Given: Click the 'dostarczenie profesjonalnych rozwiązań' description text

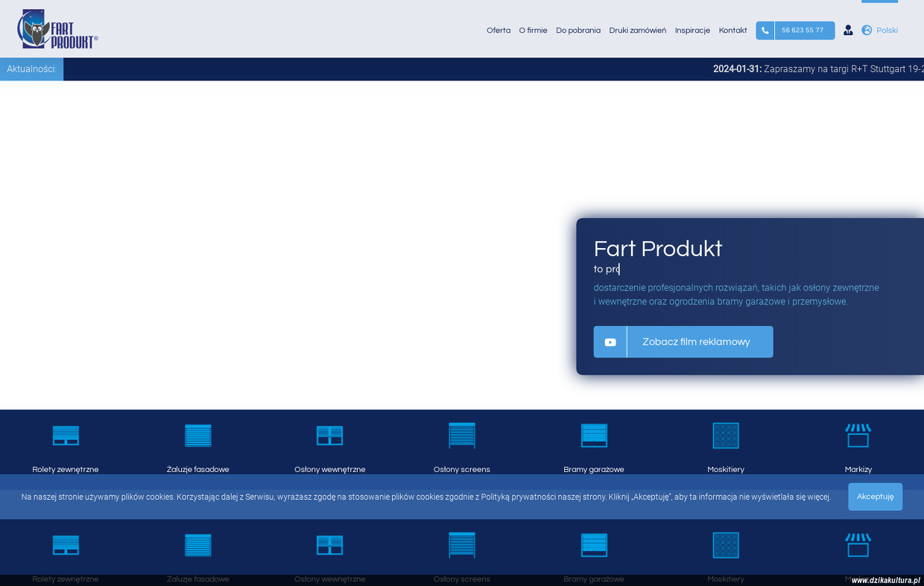Looking at the screenshot, I should tap(736, 295).
